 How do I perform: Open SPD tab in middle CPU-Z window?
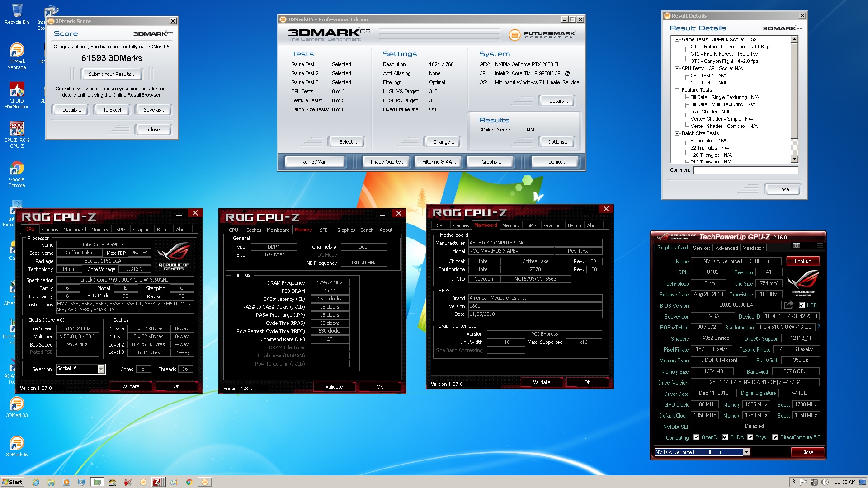(x=324, y=230)
